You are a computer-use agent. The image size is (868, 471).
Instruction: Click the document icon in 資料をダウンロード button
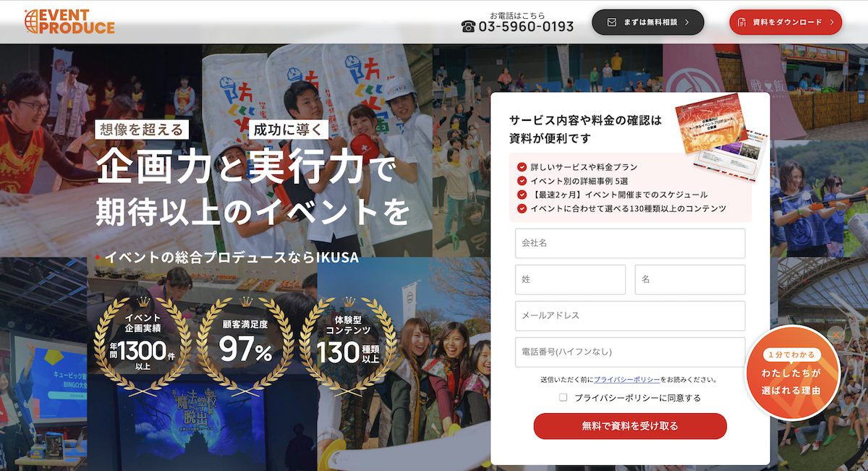[741, 22]
